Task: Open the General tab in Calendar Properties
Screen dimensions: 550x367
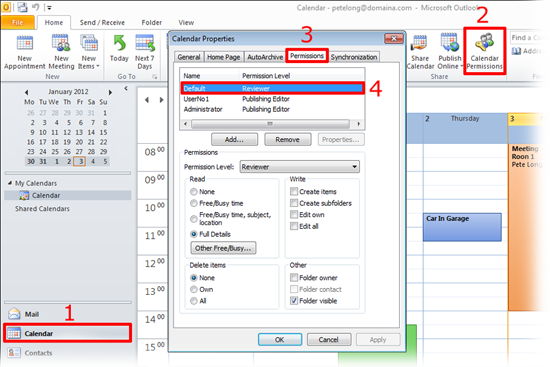Action: click(x=189, y=57)
